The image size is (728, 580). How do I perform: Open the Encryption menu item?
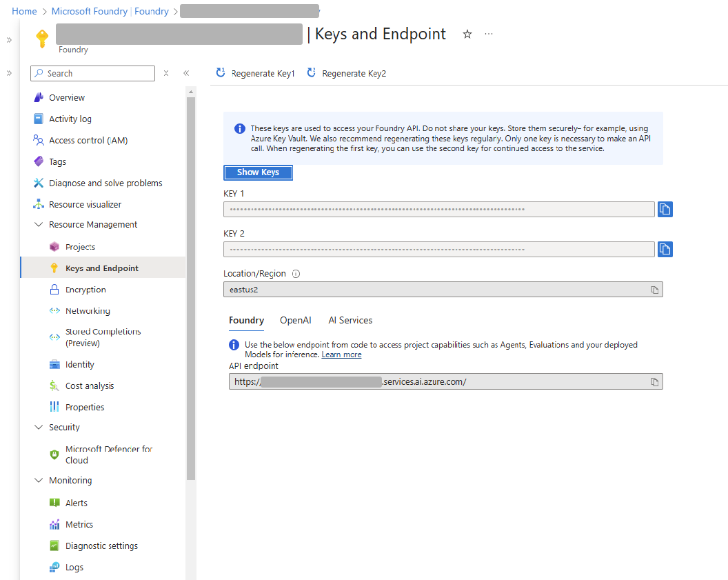click(x=103, y=289)
